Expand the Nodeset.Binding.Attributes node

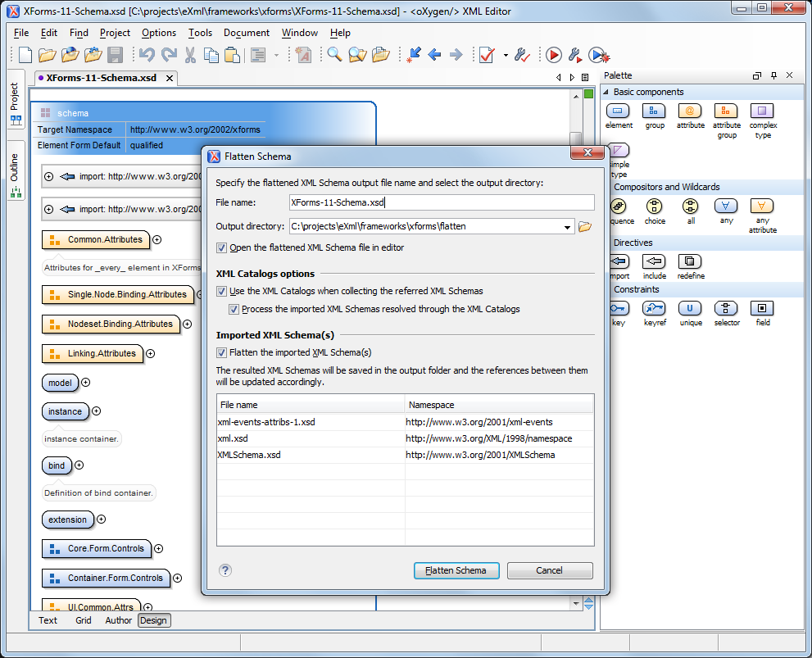coord(188,324)
